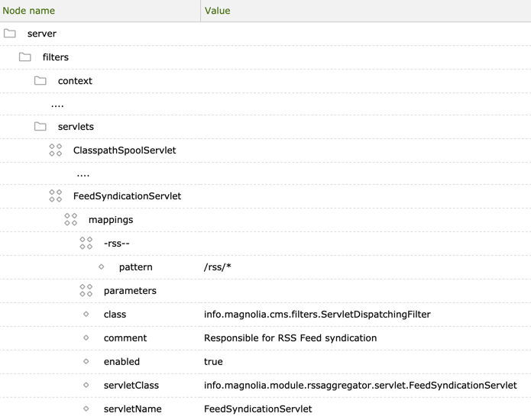The width and height of the screenshot is (531, 420).
Task: Click the folder icon beside servlets
Action: [x=40, y=127]
